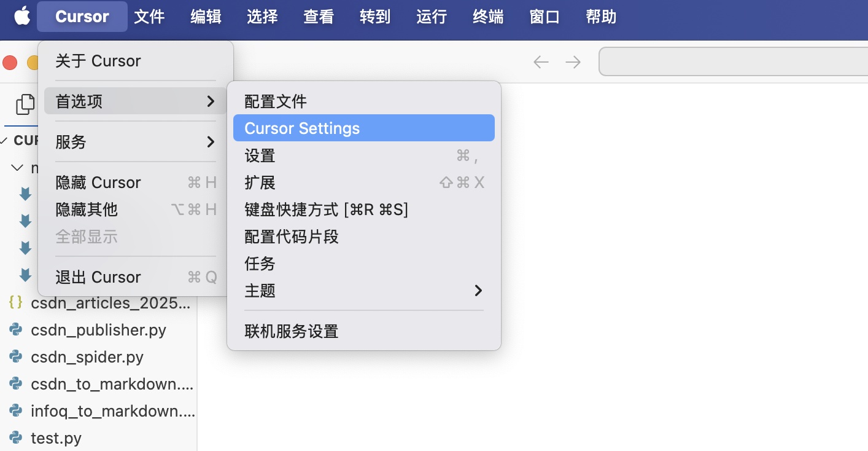Click the back navigation arrow
The image size is (868, 451).
click(x=541, y=62)
